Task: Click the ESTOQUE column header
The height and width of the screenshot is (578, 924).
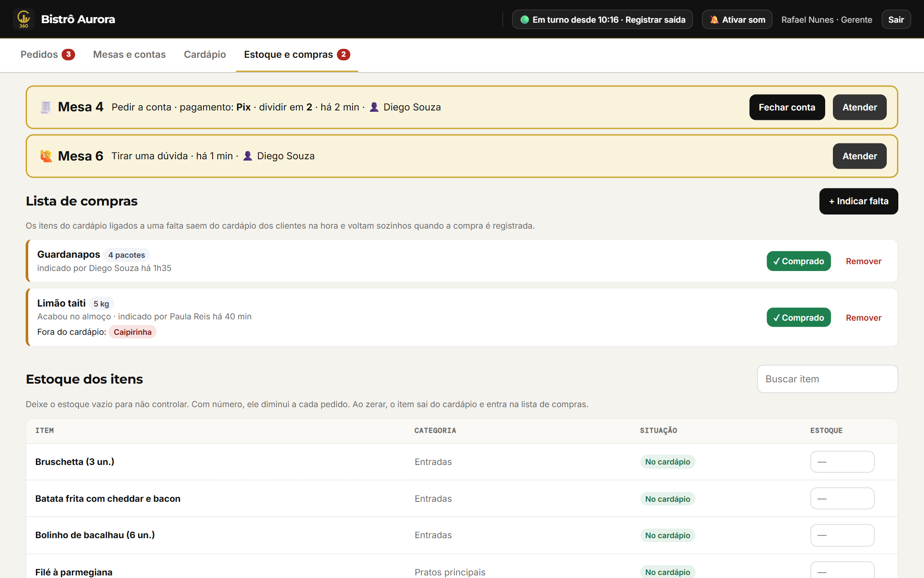Action: [x=826, y=430]
